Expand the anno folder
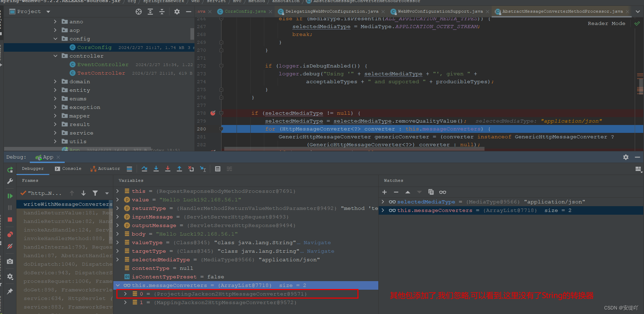This screenshot has width=644, height=314. [x=55, y=22]
